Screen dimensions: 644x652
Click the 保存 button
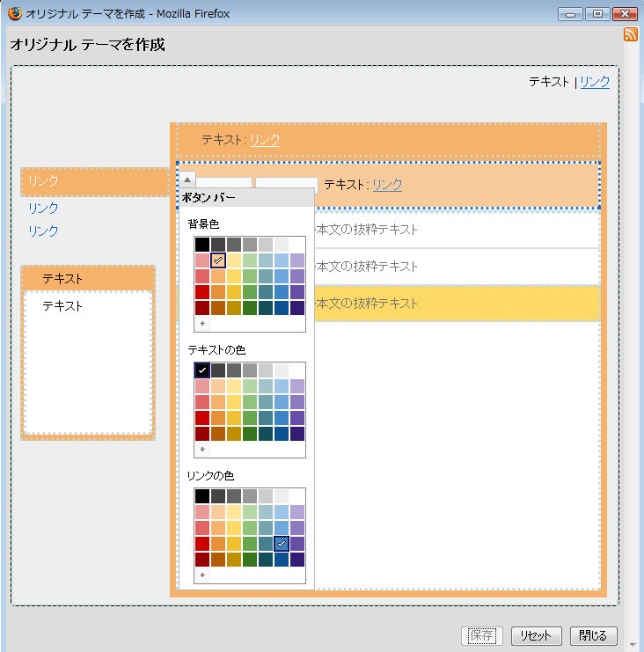pyautogui.click(x=482, y=636)
